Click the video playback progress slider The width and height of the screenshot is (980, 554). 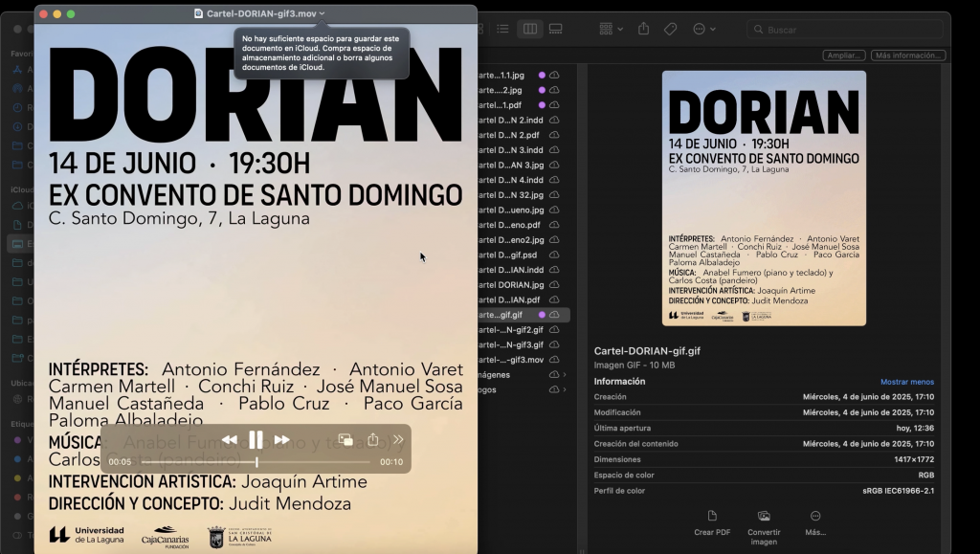click(256, 462)
